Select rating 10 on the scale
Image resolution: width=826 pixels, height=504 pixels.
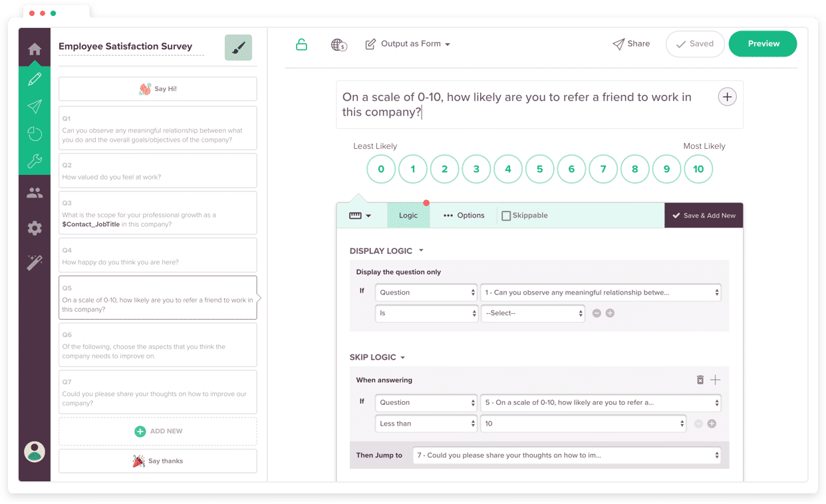tap(698, 169)
